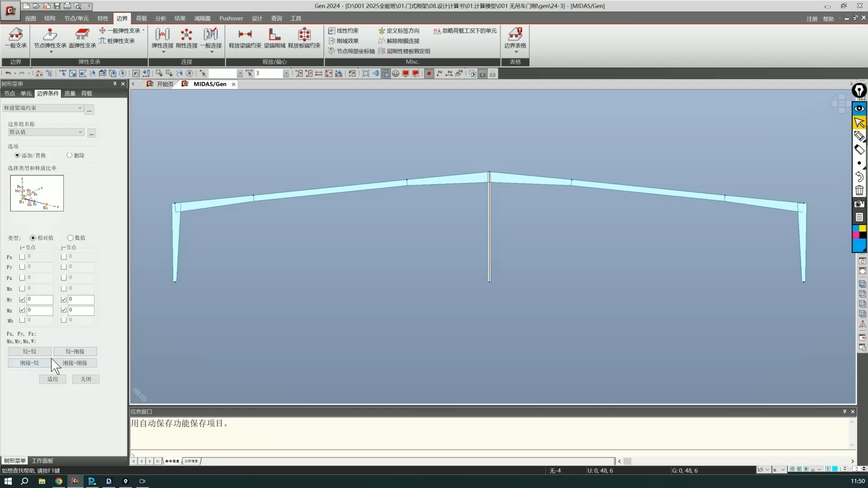Click the 铰-铰 pinned-pinned button
Screen dimensions: 868x488
29,351
